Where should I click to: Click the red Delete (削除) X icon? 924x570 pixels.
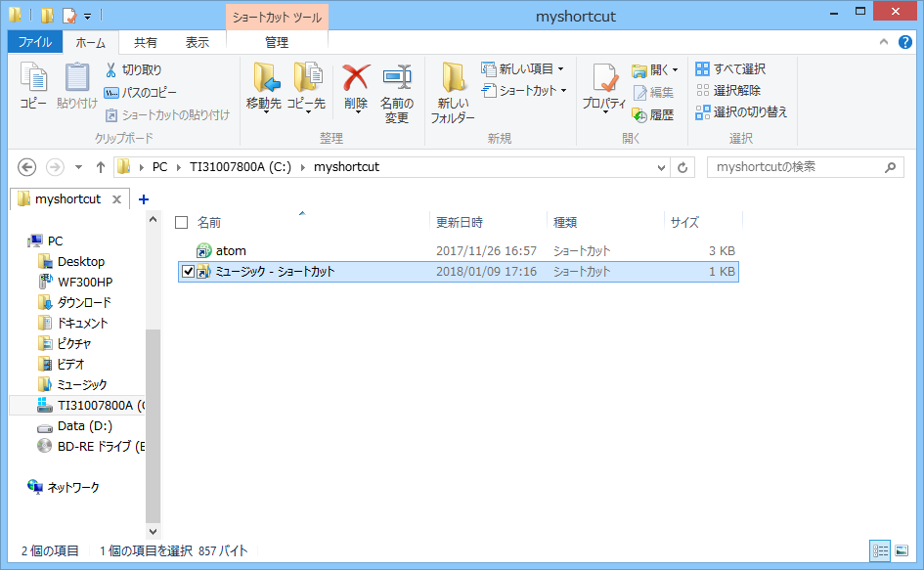click(x=357, y=77)
